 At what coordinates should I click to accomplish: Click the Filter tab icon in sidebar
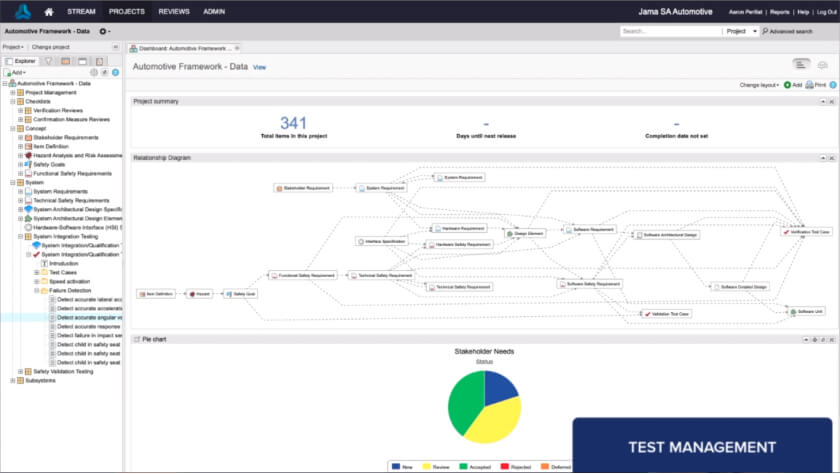(x=49, y=61)
